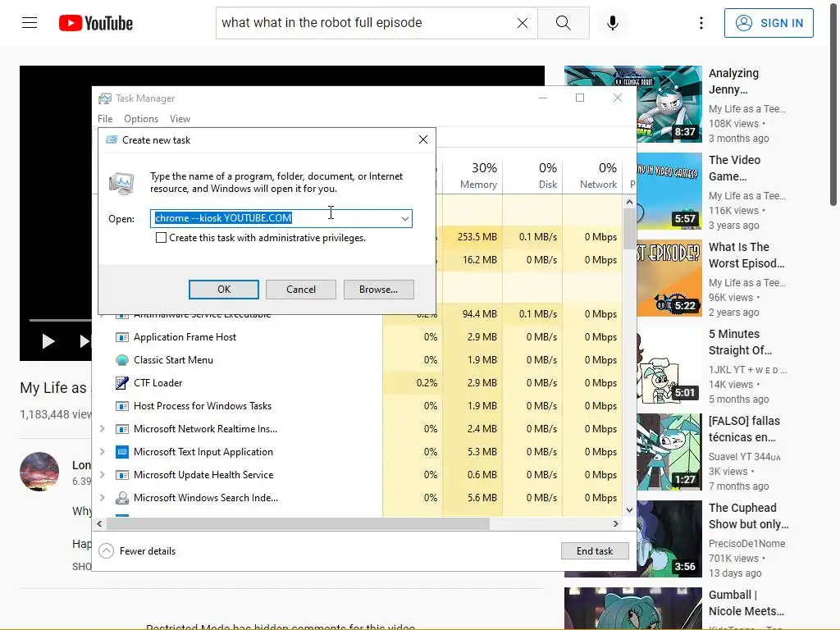Click Cancel in Create new task
The height and width of the screenshot is (630, 840).
[x=301, y=290]
